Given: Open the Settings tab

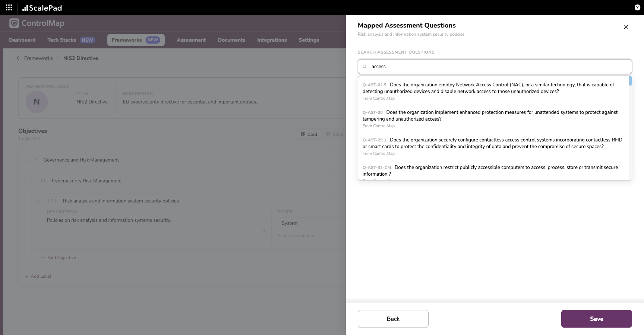Looking at the screenshot, I should pos(309,40).
